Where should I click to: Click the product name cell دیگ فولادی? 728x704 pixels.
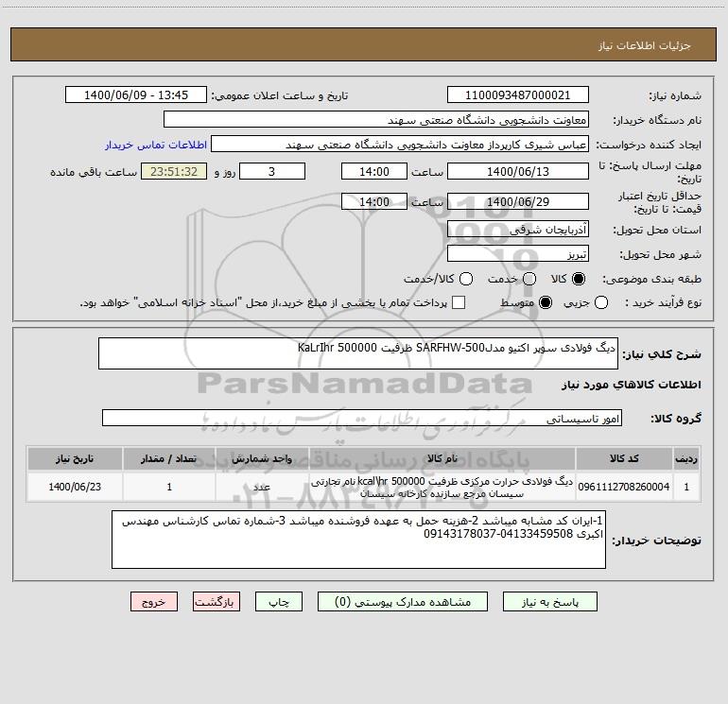(442, 487)
